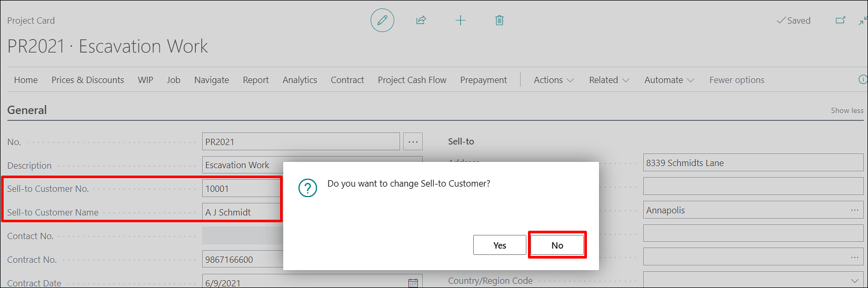Click the ellipsis next to No. field

point(413,141)
